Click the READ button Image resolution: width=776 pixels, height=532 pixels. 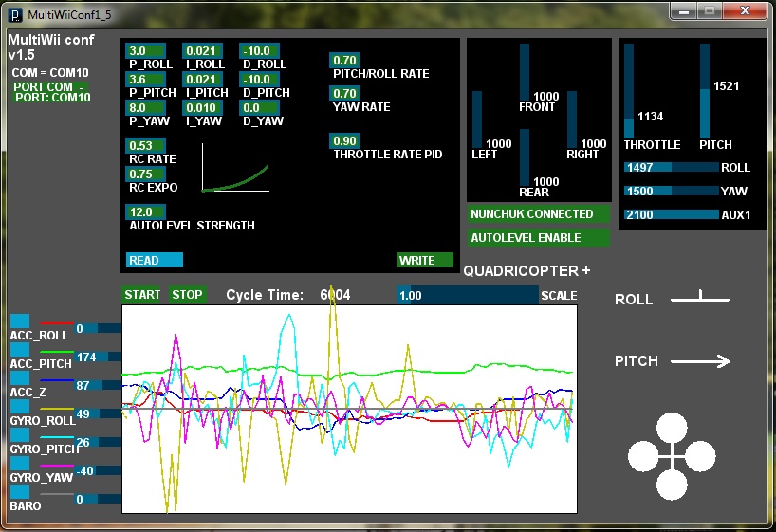click(155, 260)
